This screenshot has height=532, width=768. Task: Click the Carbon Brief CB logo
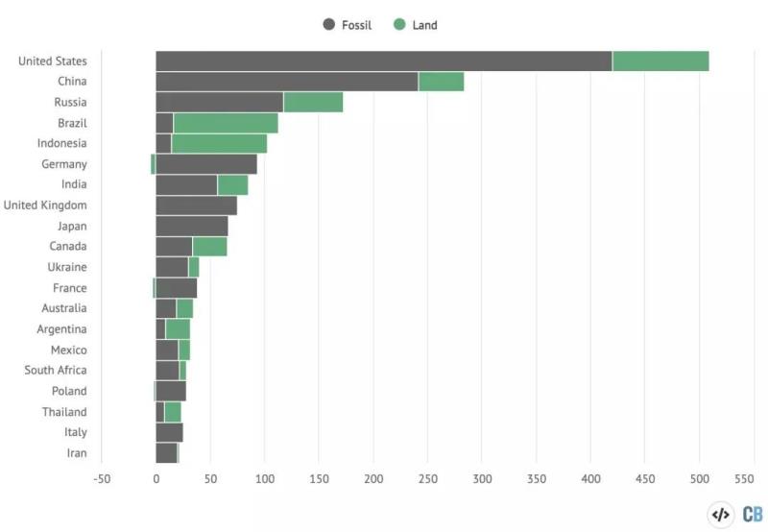tap(753, 515)
